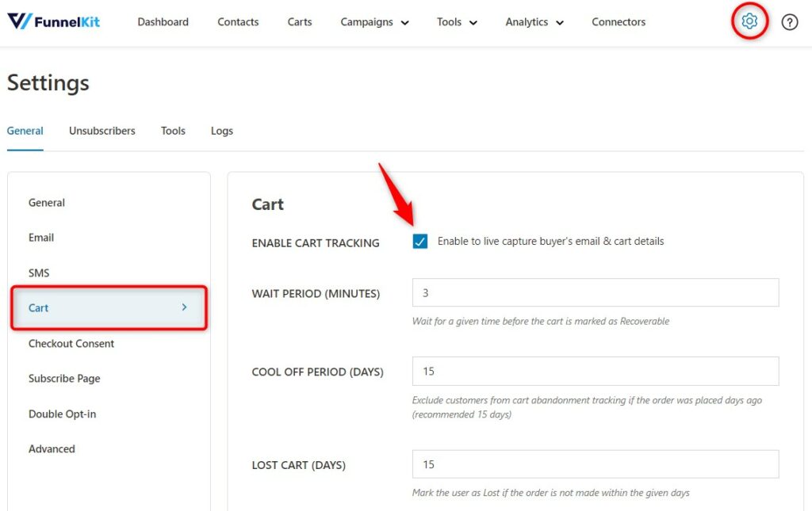Go to the Dashboard page

tap(163, 22)
